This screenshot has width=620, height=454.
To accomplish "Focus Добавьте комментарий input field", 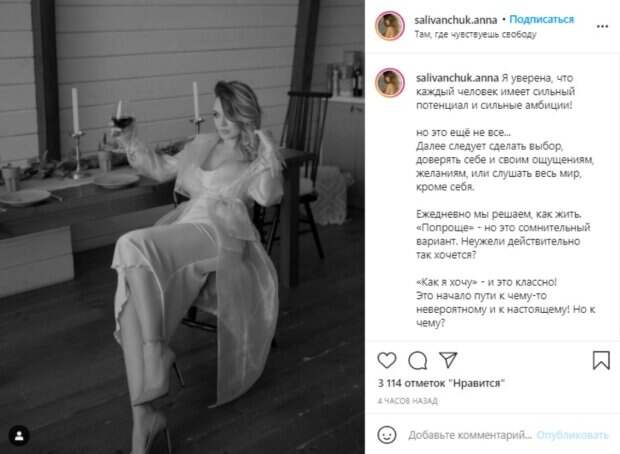I will pyautogui.click(x=470, y=435).
